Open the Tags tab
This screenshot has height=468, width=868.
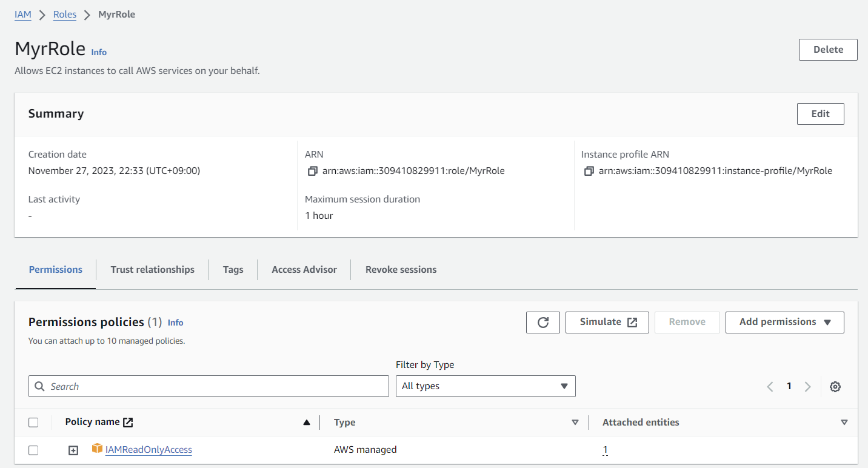click(x=233, y=270)
